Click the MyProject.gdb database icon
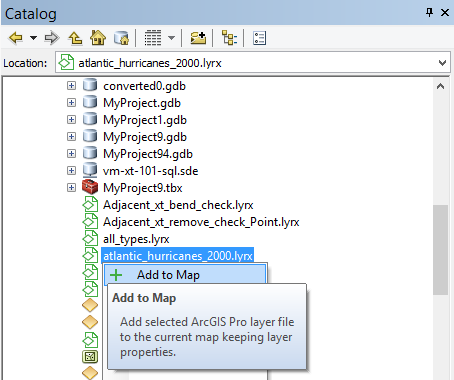Viewport: 454px width, 380px height. [90, 102]
